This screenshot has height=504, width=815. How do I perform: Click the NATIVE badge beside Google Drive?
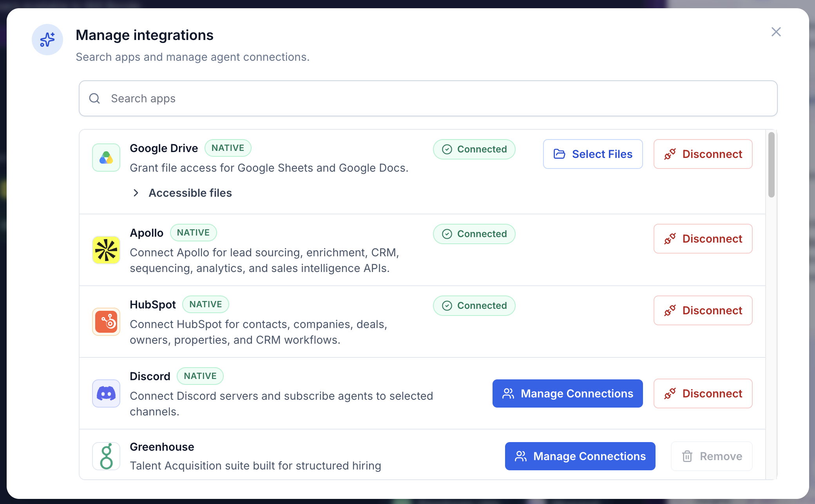228,148
